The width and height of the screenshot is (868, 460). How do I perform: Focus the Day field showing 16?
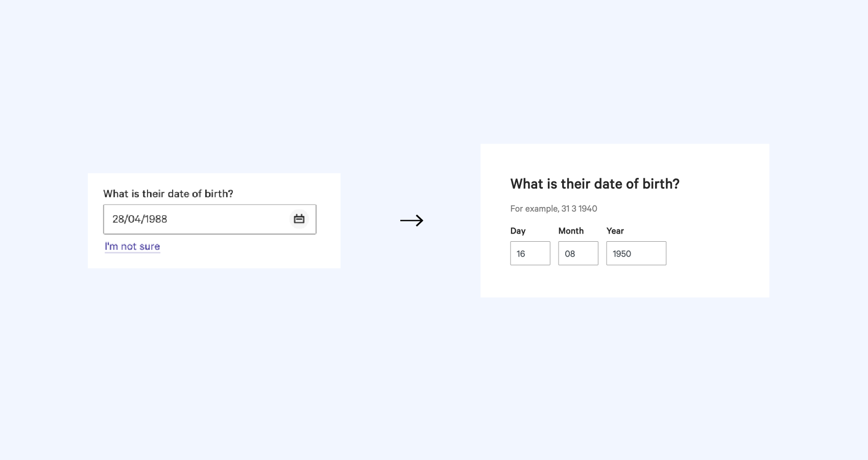tap(530, 254)
